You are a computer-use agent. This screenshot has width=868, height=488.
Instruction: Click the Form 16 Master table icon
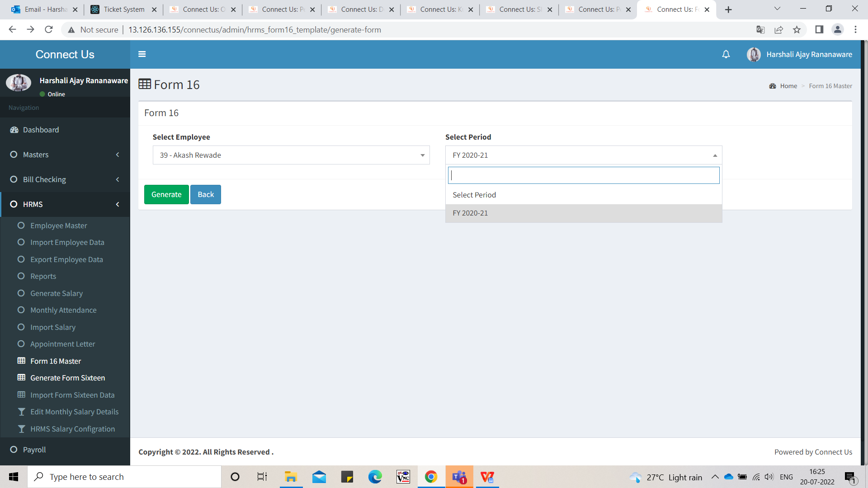click(21, 361)
